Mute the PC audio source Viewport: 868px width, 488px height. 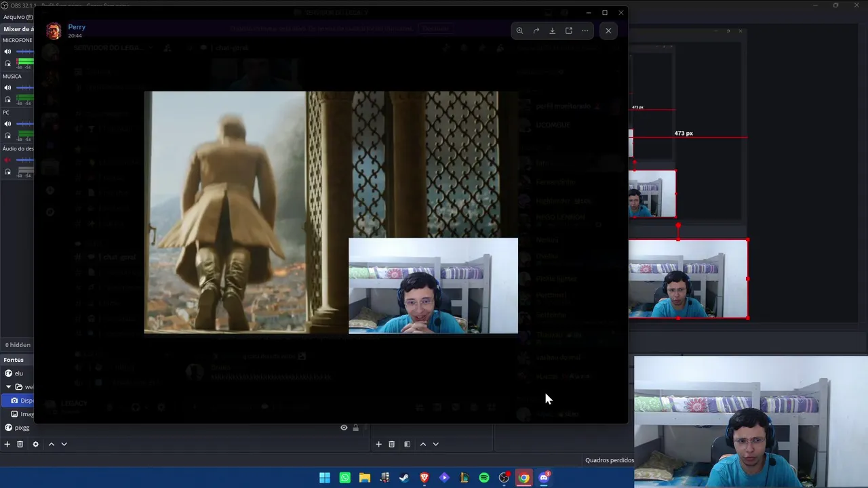tap(8, 124)
